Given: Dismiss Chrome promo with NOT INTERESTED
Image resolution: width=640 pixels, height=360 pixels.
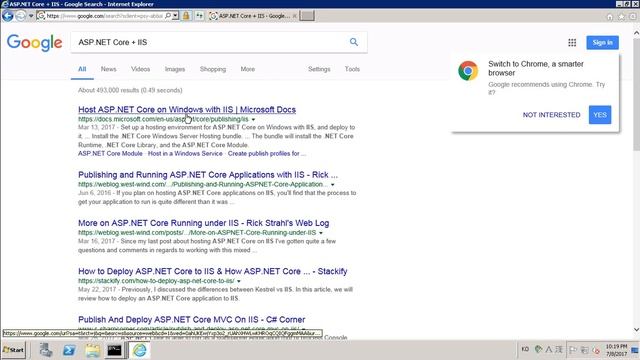Looking at the screenshot, I should point(551,115).
